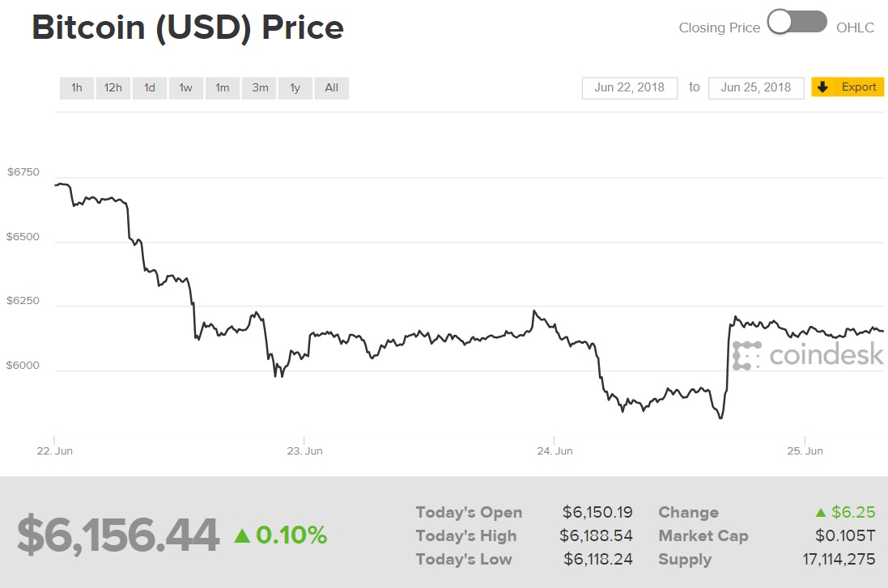Click the green triangle beside $6.25
Viewport: 888px width, 588px height.
(x=820, y=511)
